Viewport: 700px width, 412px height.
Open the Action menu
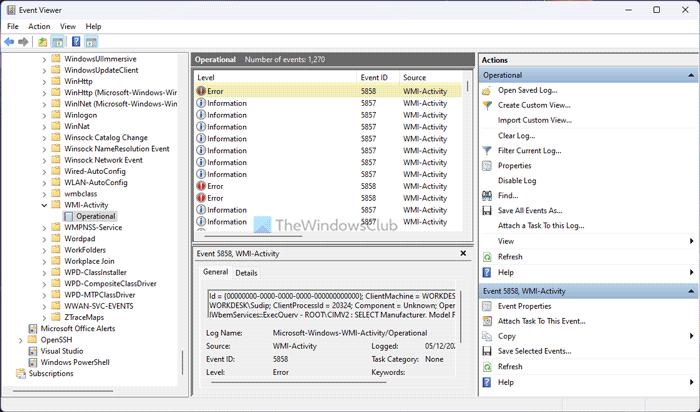(x=39, y=26)
